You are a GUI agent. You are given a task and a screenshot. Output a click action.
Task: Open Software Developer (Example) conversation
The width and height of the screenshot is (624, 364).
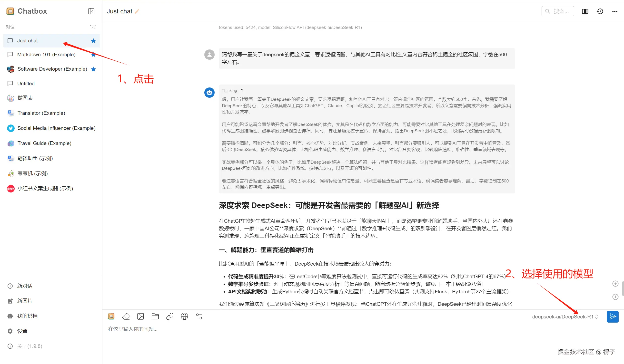click(x=51, y=69)
